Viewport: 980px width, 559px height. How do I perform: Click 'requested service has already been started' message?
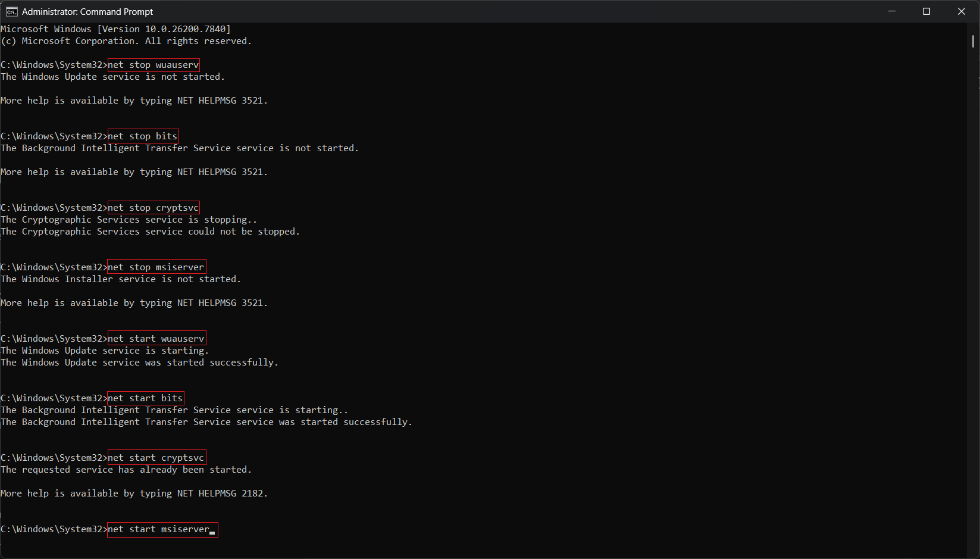126,470
